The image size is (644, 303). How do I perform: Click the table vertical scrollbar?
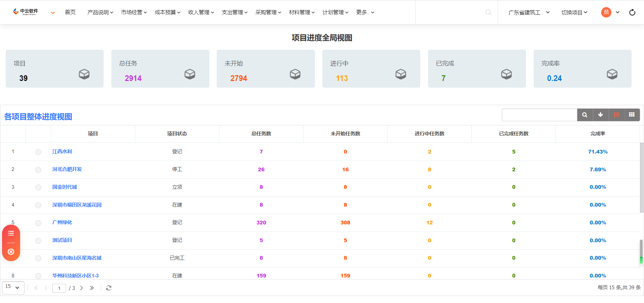tap(642, 178)
